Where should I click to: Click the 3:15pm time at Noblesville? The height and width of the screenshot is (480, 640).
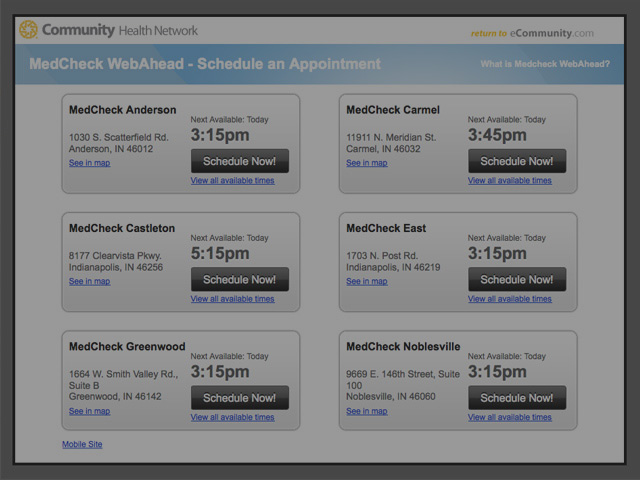[497, 372]
